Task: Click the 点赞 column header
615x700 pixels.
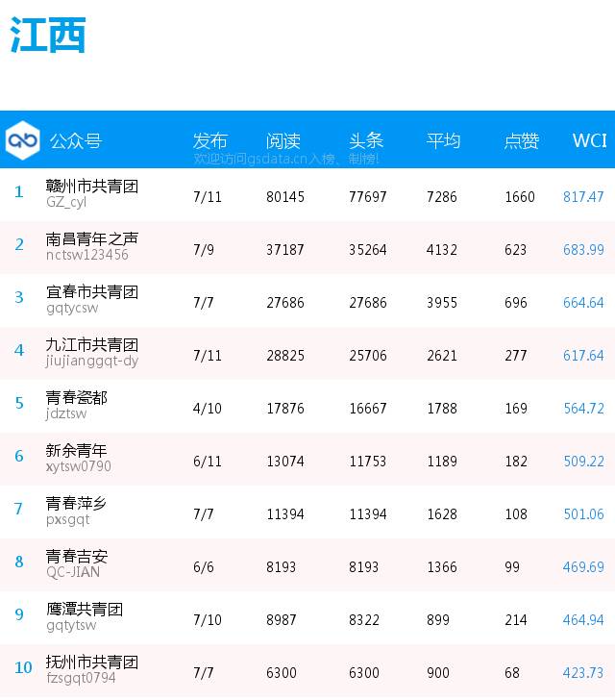Action: (x=522, y=140)
